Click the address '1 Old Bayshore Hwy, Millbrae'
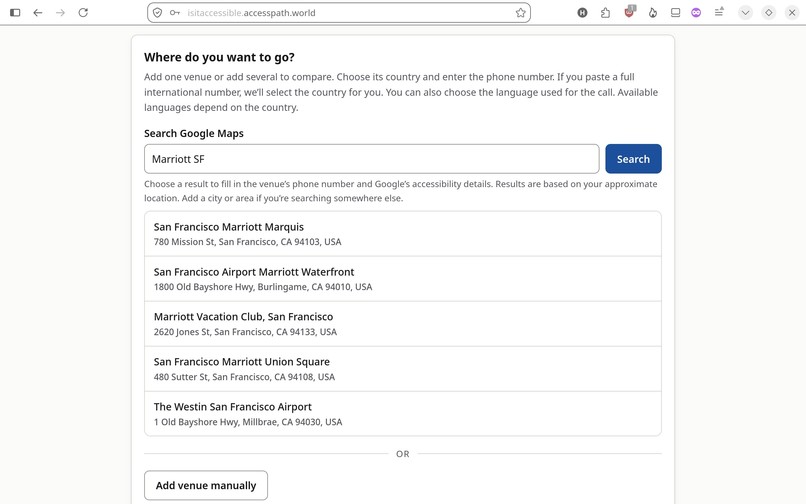806x504 pixels. 248,422
